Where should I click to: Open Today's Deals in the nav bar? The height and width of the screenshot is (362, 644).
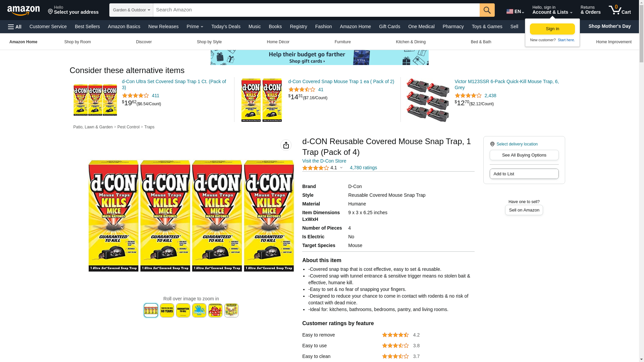coord(226,26)
